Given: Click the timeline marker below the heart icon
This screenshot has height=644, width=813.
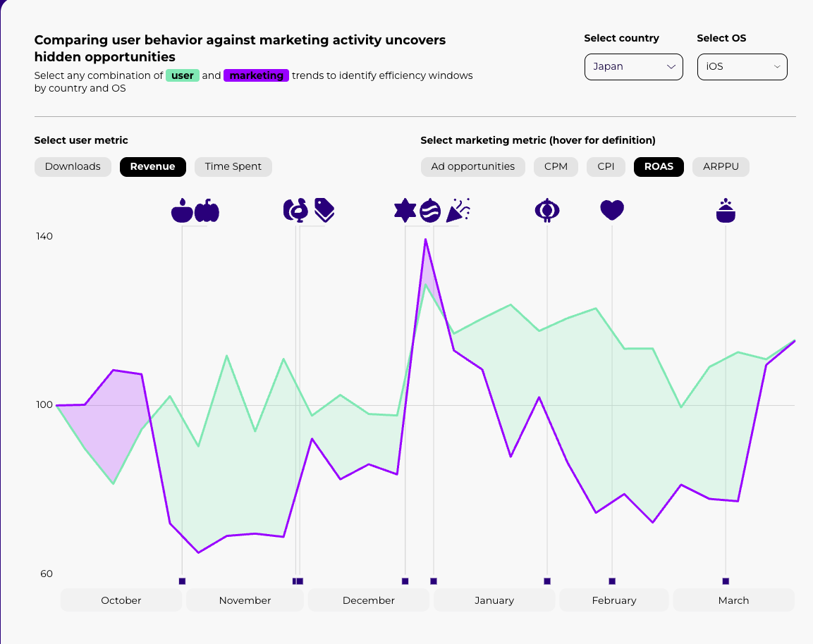Looking at the screenshot, I should (x=612, y=581).
